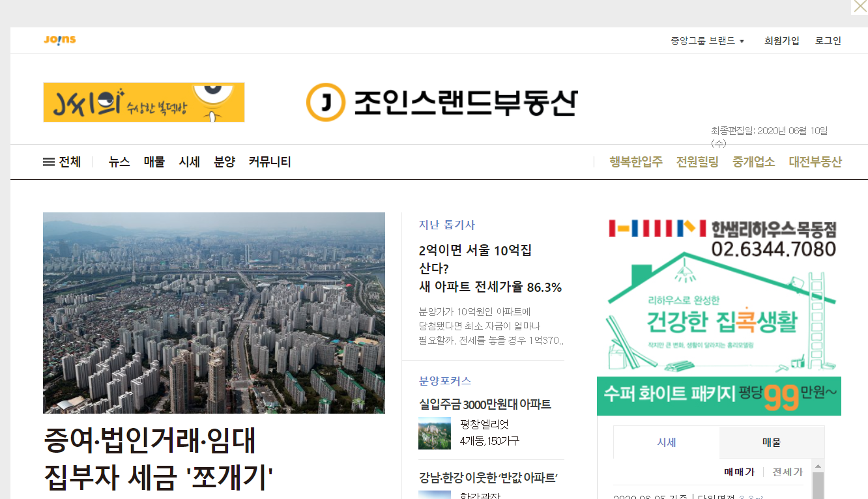Open the 시세 menu item

[190, 162]
